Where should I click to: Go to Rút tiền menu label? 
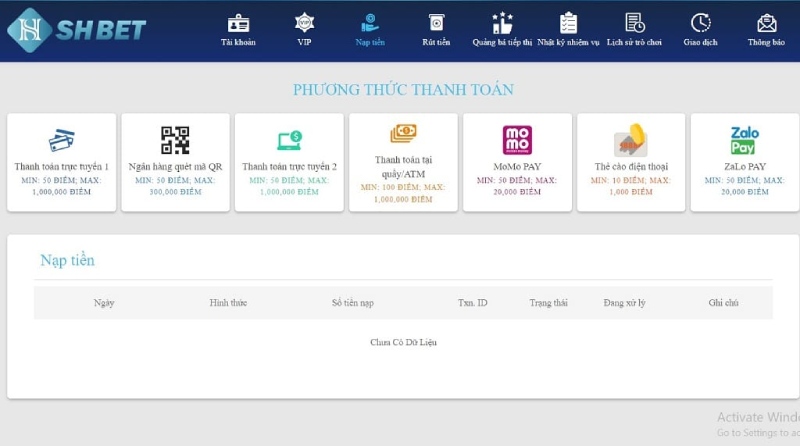[x=436, y=42]
